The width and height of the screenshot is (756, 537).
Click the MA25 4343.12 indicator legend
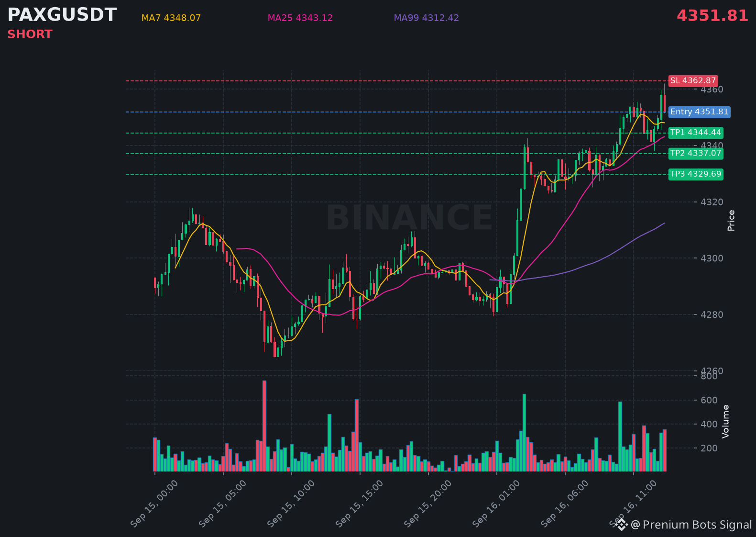click(300, 18)
